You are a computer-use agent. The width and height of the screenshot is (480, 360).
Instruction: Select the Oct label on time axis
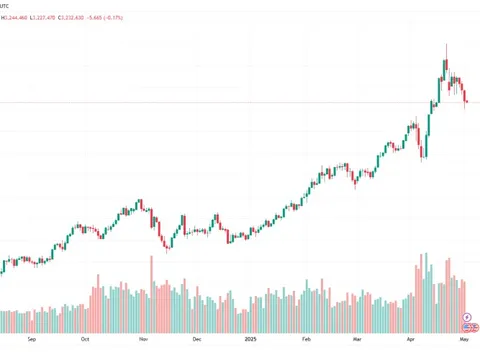coord(85,339)
